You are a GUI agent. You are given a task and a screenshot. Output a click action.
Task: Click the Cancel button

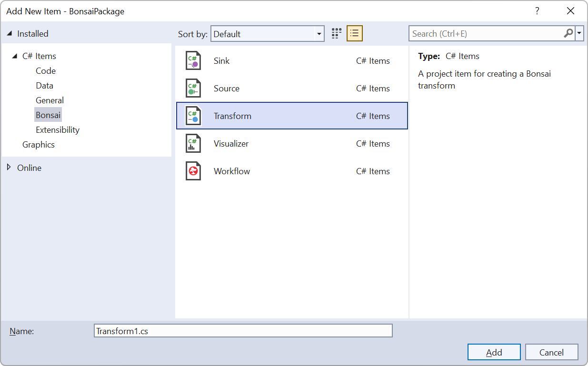click(x=551, y=352)
